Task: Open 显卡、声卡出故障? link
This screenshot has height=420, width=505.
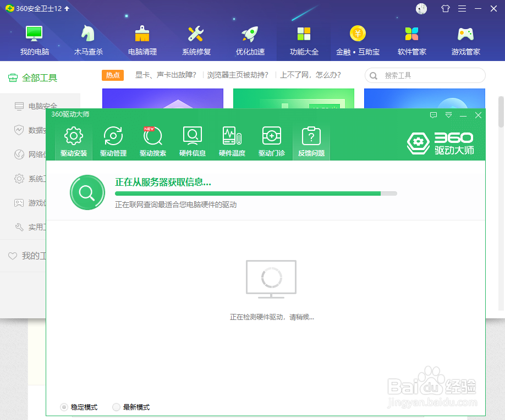Action: click(166, 75)
